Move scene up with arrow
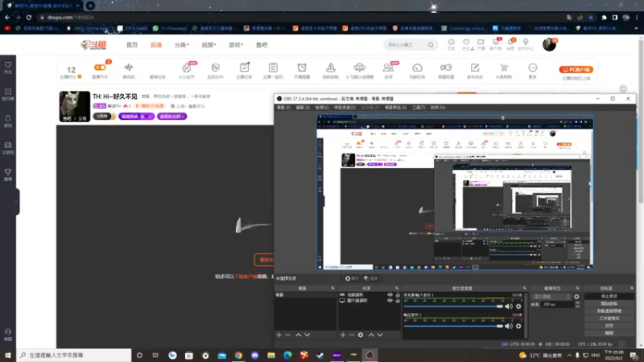 point(298,335)
